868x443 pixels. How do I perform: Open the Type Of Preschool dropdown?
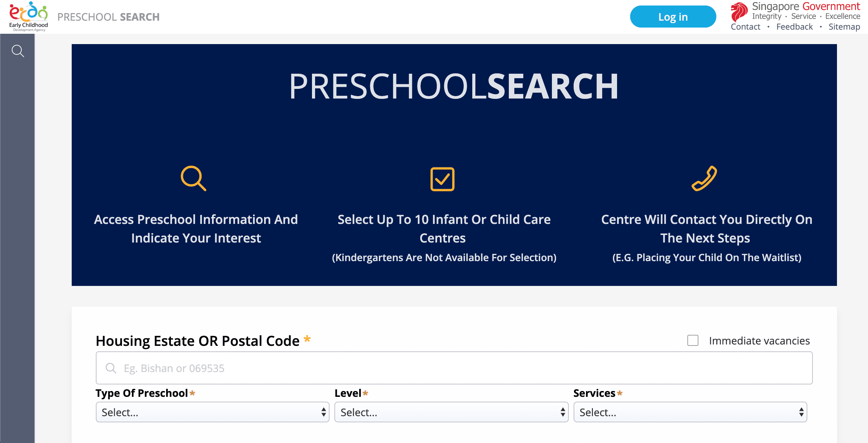pos(212,412)
